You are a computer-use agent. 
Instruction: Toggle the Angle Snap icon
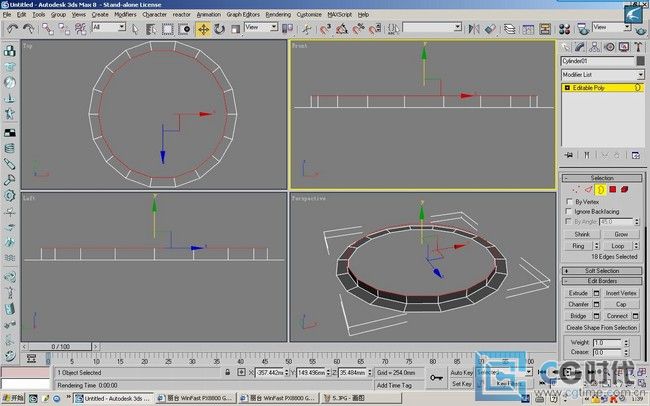tap(342, 29)
